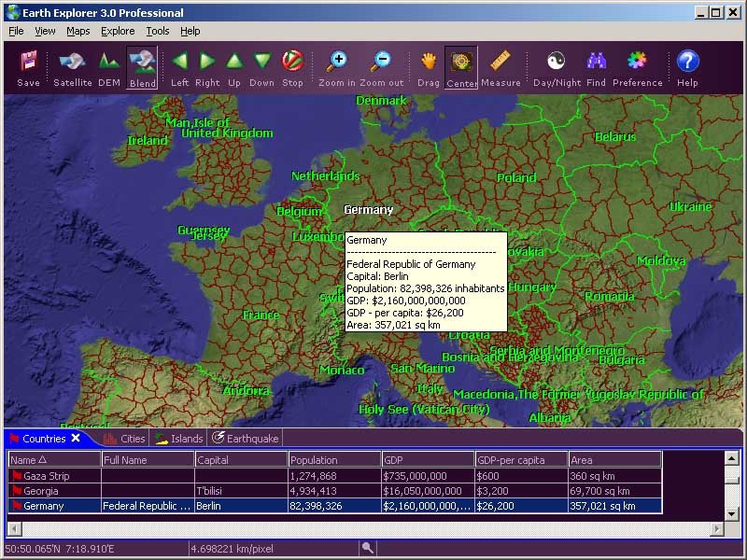Select the Measure ruler tool
The image size is (747, 560).
click(500, 67)
